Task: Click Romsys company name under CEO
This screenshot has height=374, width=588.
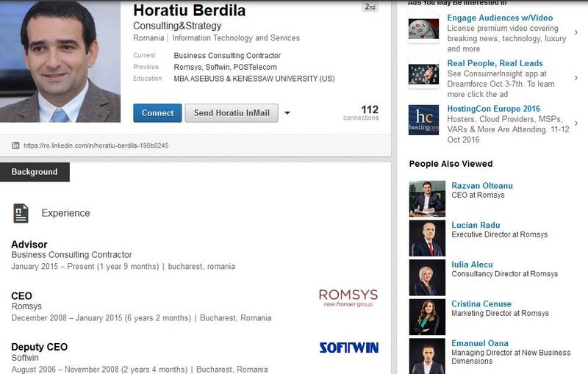Action: click(x=26, y=306)
